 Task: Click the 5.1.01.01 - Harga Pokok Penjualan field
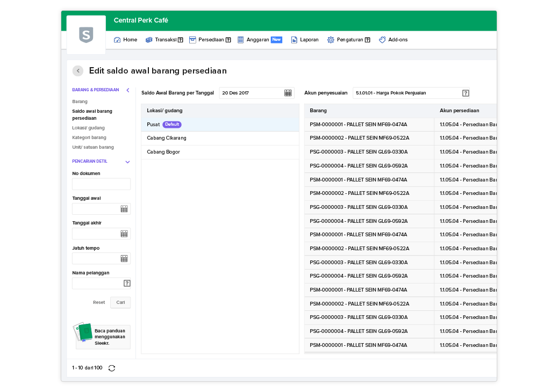411,93
